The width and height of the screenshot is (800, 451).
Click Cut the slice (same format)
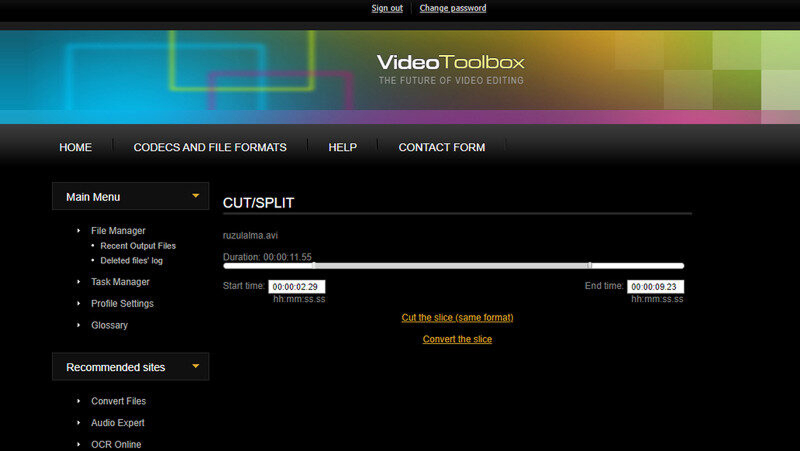(457, 318)
